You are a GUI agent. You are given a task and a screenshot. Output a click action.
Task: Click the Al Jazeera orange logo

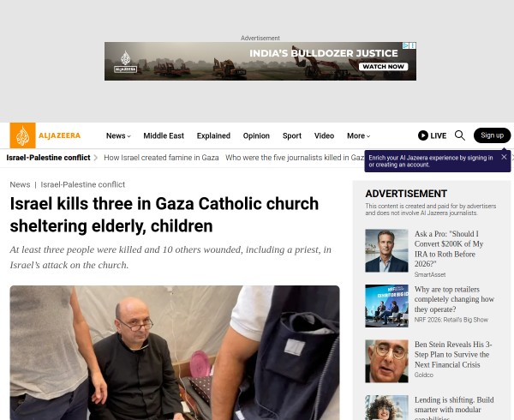pos(22,135)
